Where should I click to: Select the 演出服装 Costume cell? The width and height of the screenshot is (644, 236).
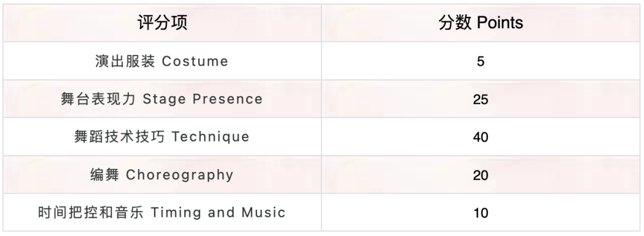point(162,61)
